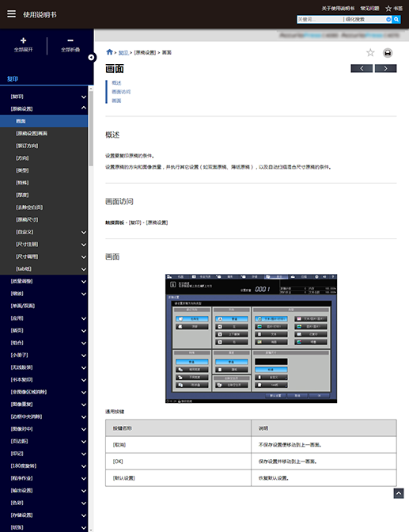Click the 使用说明书 title in header
The image size is (409, 532).
[x=40, y=14]
